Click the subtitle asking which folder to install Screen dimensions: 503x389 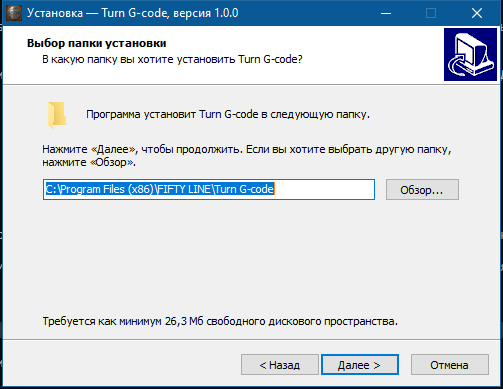(172, 59)
